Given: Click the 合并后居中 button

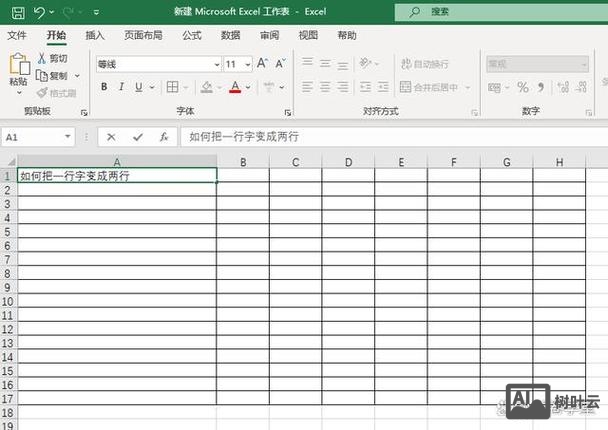Looking at the screenshot, I should point(429,87).
